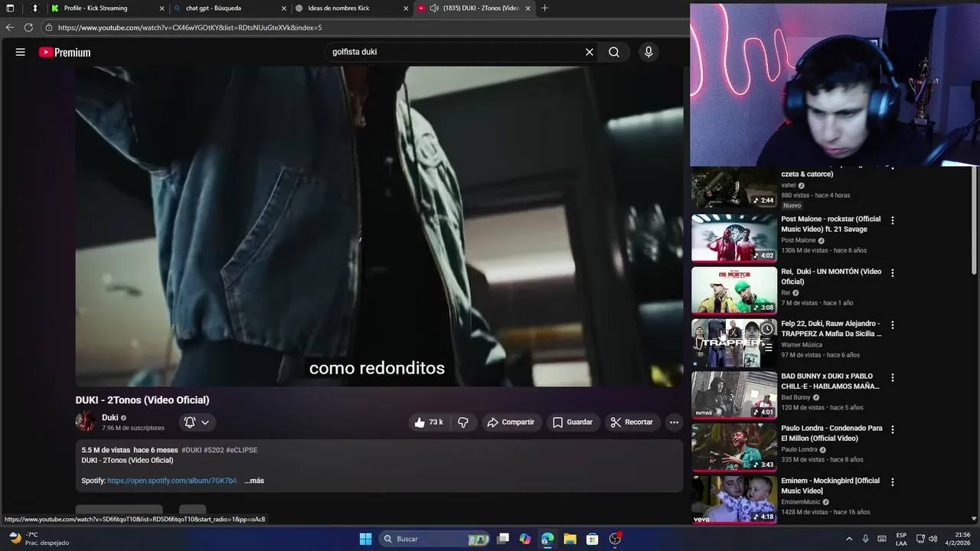The height and width of the screenshot is (551, 980).
Task: Open Task View on taskbar
Action: (x=503, y=539)
